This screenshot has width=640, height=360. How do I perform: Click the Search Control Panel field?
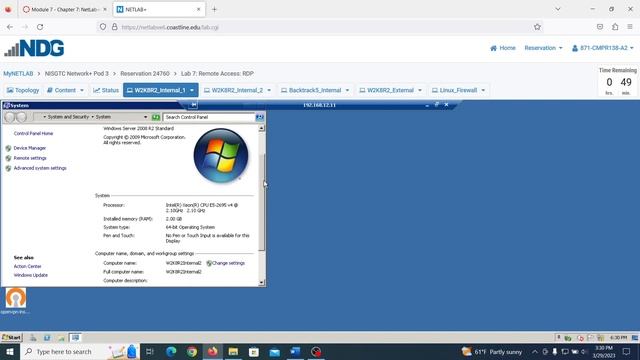pos(209,117)
